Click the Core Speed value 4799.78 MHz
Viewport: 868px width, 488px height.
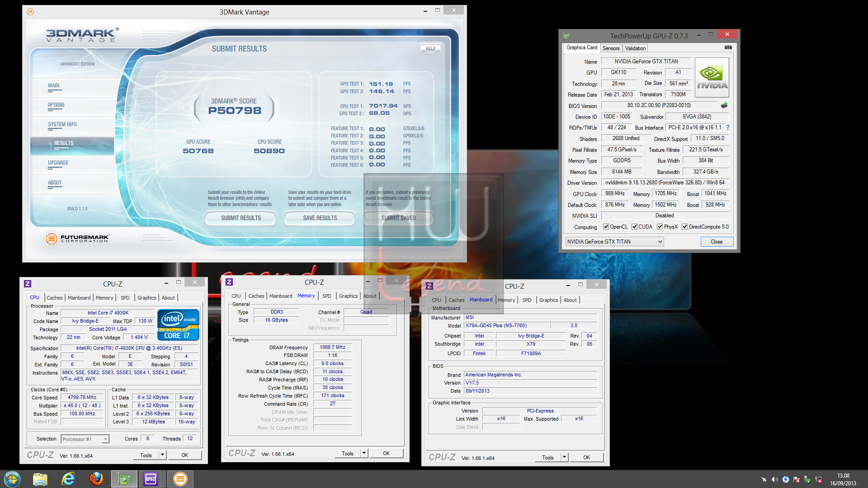[x=82, y=398]
